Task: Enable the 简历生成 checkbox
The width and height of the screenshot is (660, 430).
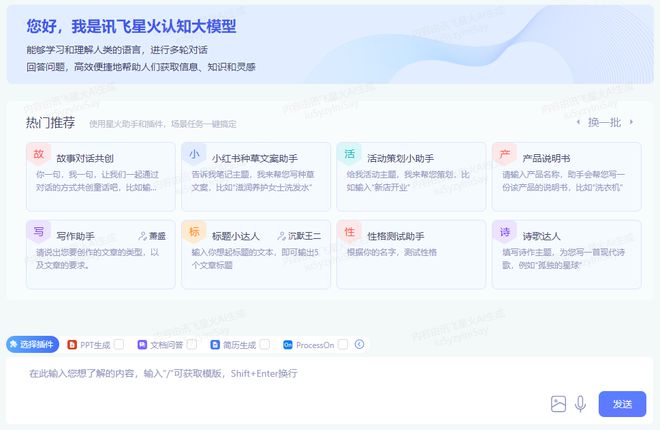Action: 265,345
